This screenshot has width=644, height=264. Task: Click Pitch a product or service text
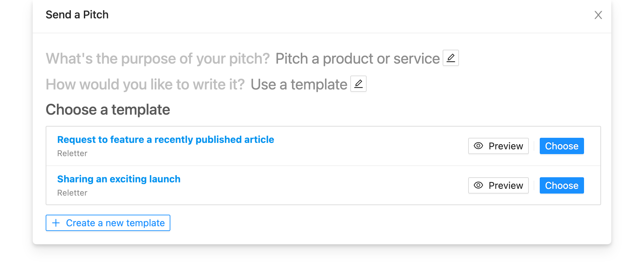[x=357, y=58]
